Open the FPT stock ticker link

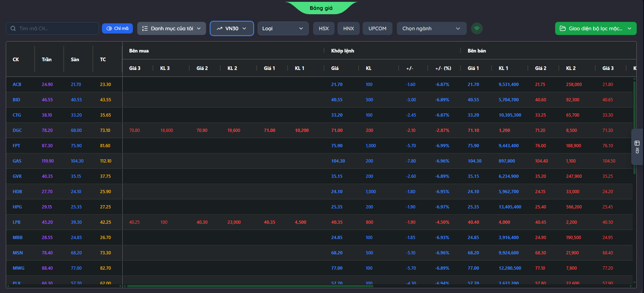[x=16, y=145]
